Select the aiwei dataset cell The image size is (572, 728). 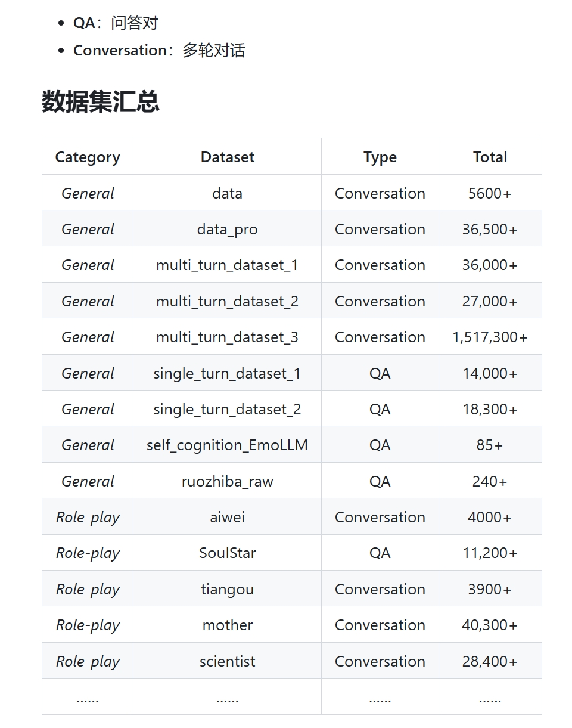[x=227, y=517]
